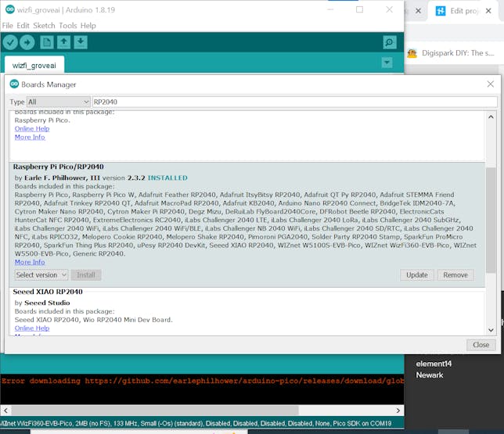
Task: Click the console horizontal scrollbar thumb
Action: pyautogui.click(x=155, y=411)
